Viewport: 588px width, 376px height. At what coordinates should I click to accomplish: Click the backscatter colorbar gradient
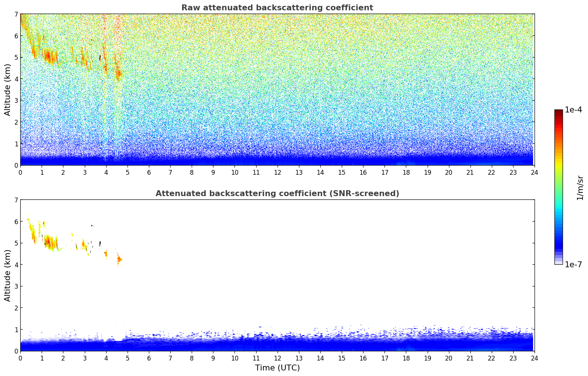(559, 187)
